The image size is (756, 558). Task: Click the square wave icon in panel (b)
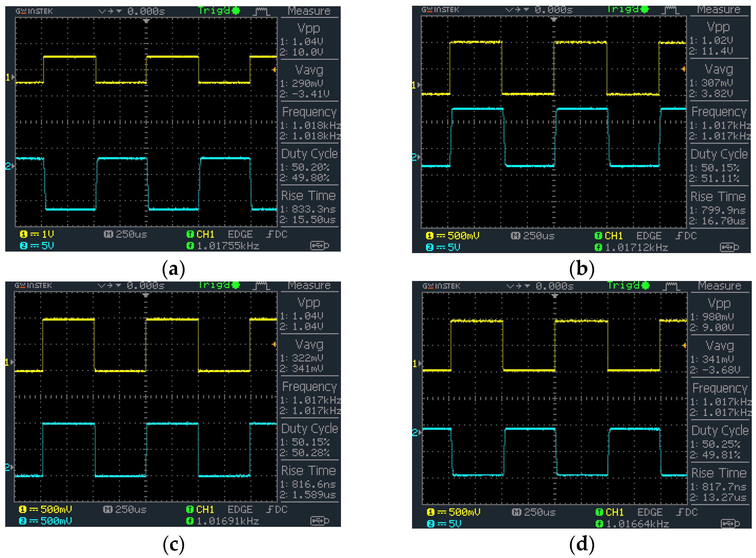(x=670, y=10)
